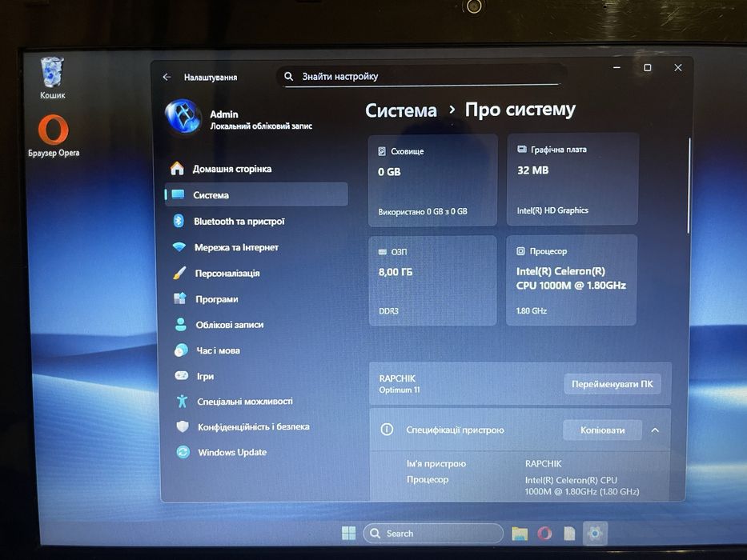Click the home icon next to Домашня сторінка
The width and height of the screenshot is (747, 560).
pyautogui.click(x=177, y=169)
